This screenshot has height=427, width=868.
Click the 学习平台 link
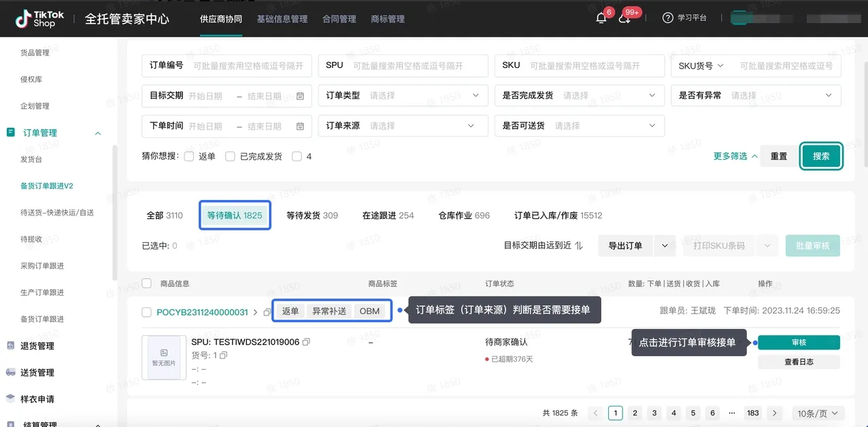(x=692, y=18)
